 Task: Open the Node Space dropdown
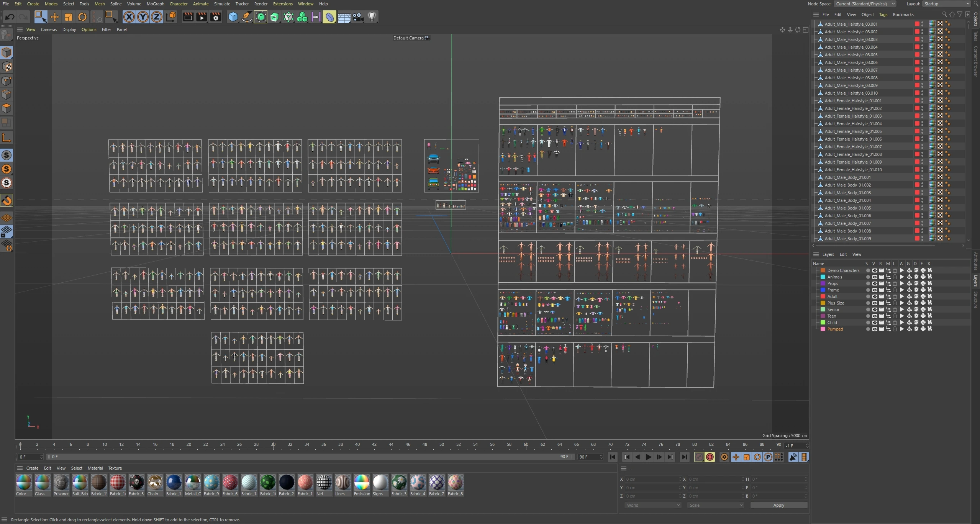tap(865, 4)
